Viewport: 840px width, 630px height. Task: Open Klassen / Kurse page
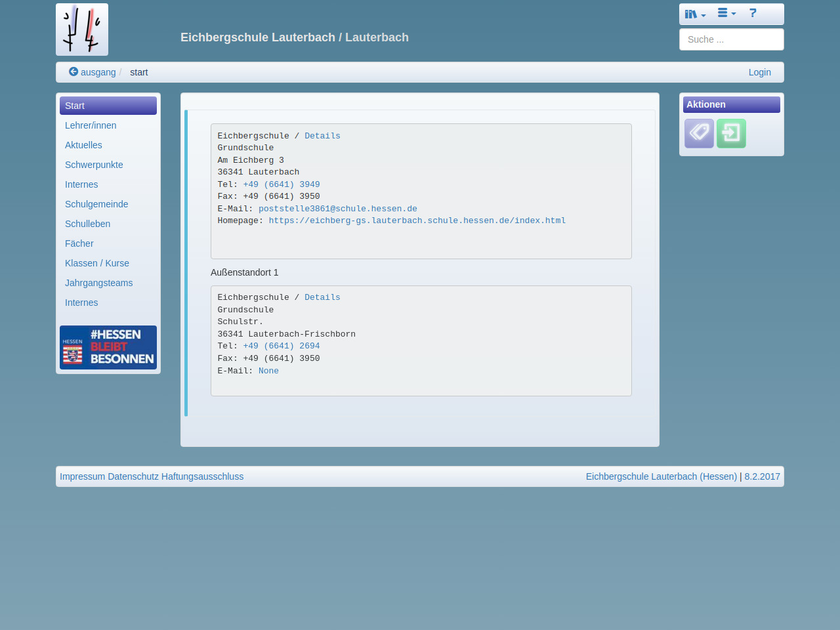pos(97,263)
